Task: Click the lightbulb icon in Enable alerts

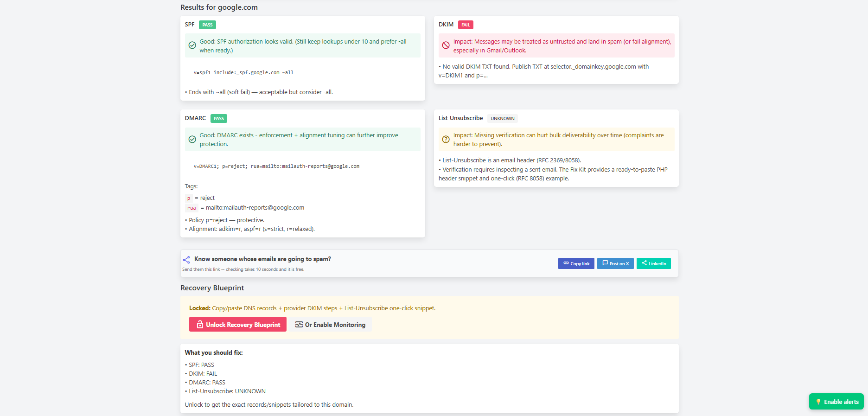Action: coord(818,402)
